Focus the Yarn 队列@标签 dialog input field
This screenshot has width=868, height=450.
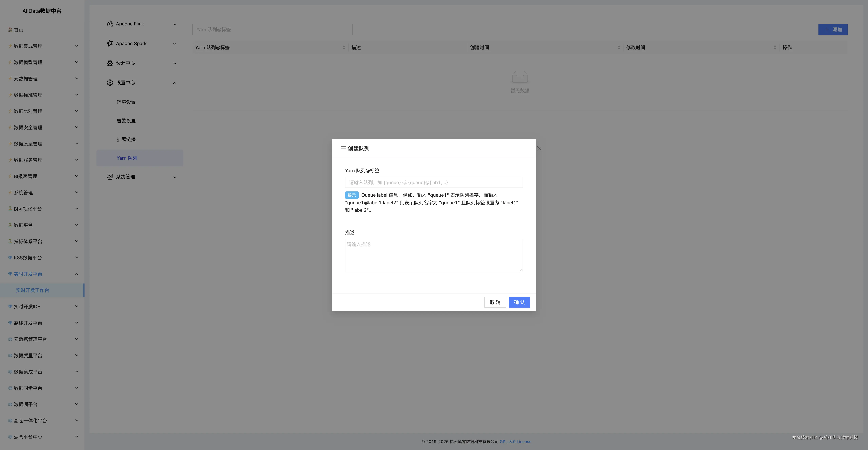[x=434, y=183]
